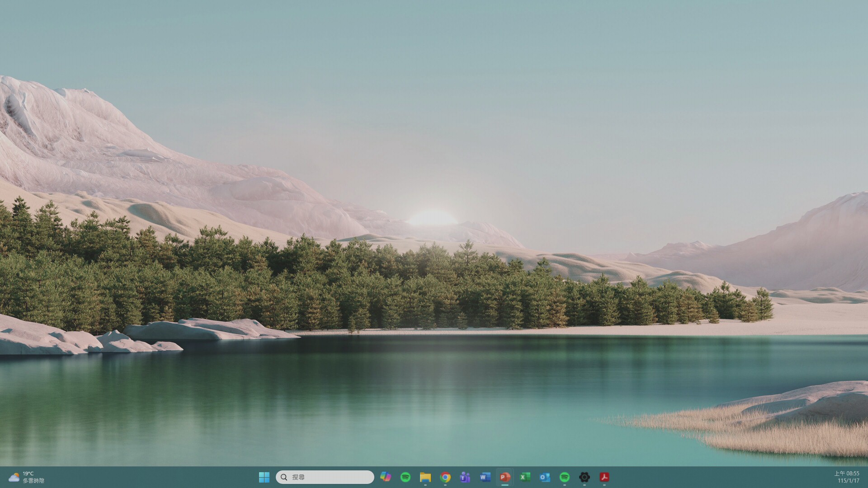Switch to the PowerPoint taskbar app
Viewport: 868px width, 488px height.
point(505,477)
